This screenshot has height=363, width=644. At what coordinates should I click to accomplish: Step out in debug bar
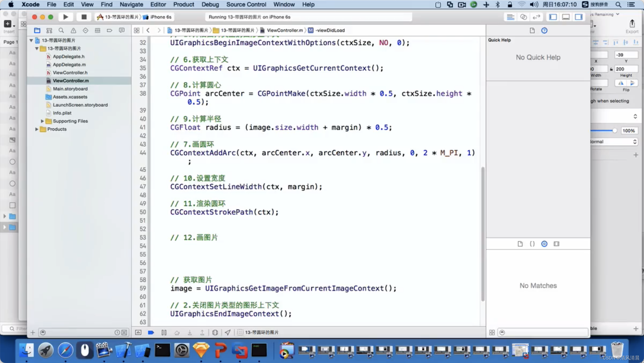pyautogui.click(x=202, y=332)
